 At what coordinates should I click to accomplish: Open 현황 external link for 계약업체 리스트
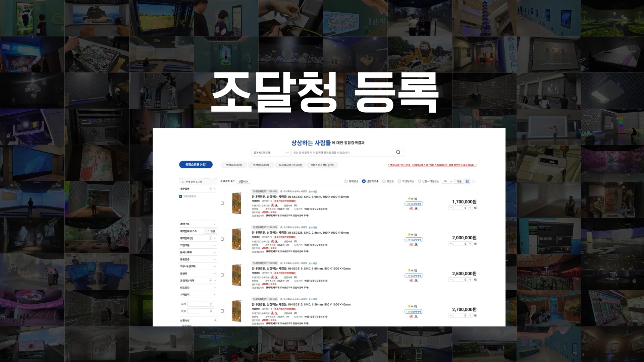click(x=211, y=231)
